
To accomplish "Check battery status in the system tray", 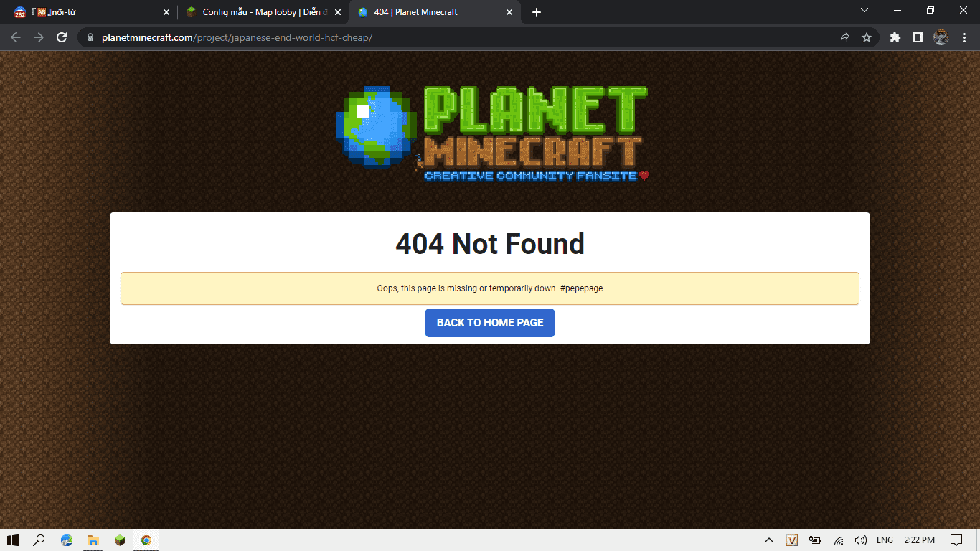I will 815,540.
